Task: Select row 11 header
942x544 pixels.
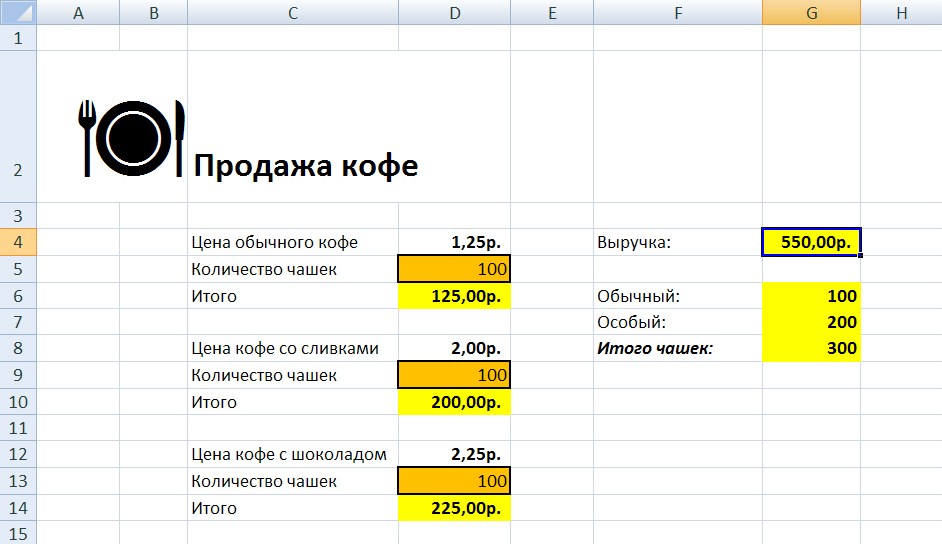Action: point(18,428)
